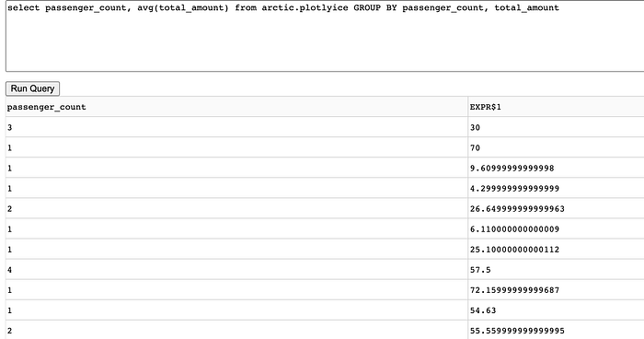Click the cell with 25.10000000000112

pos(556,250)
